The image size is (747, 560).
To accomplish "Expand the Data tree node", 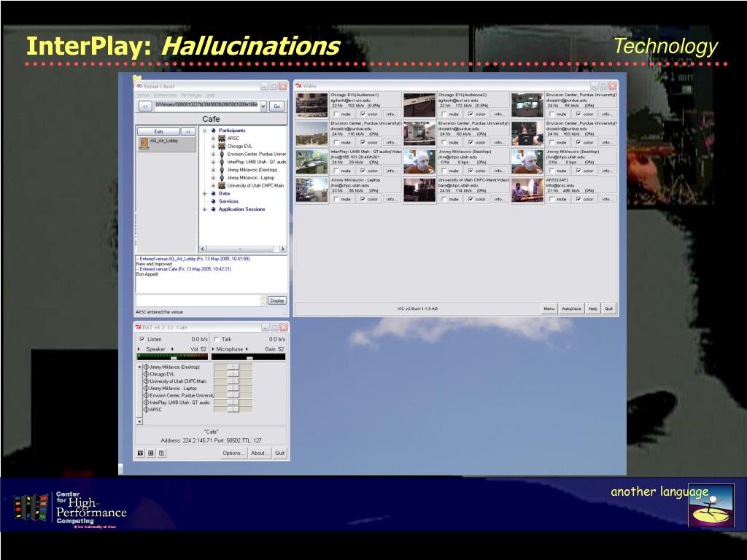I will [x=205, y=193].
